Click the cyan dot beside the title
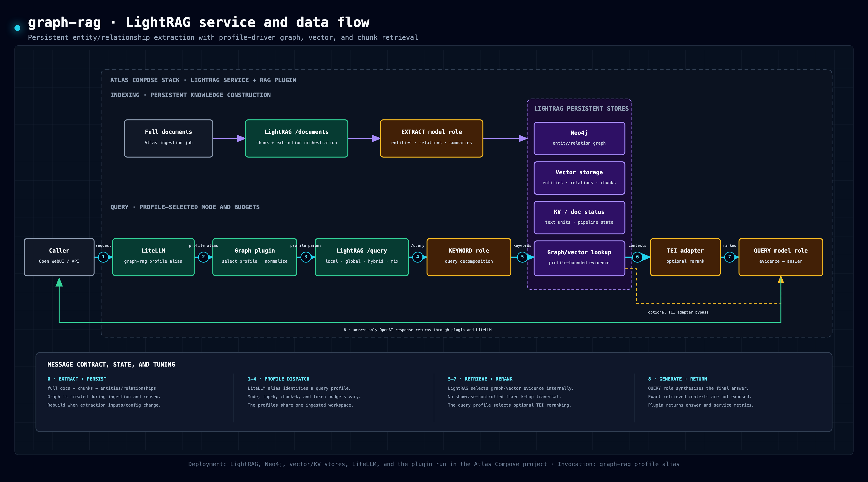The image size is (868, 482). (18, 28)
